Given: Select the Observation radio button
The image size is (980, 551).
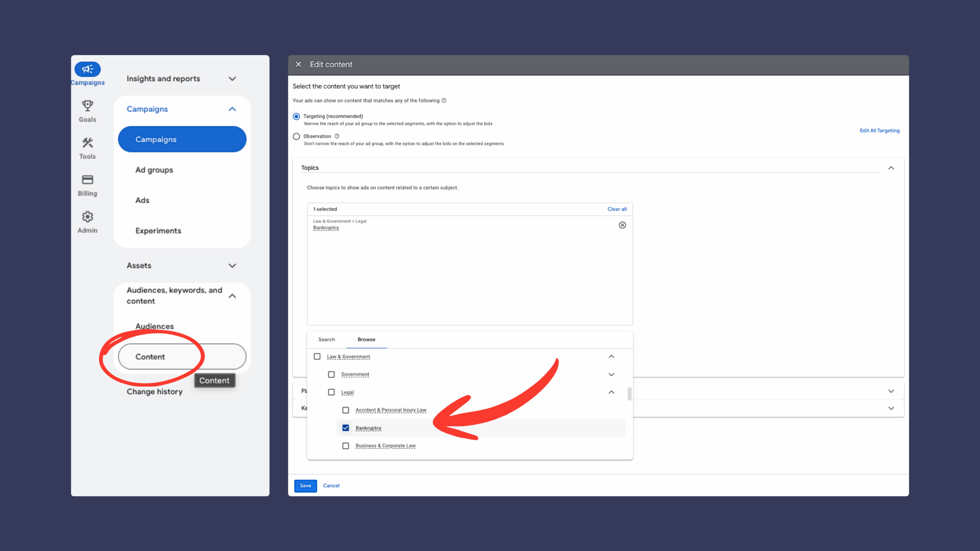Looking at the screenshot, I should (296, 136).
